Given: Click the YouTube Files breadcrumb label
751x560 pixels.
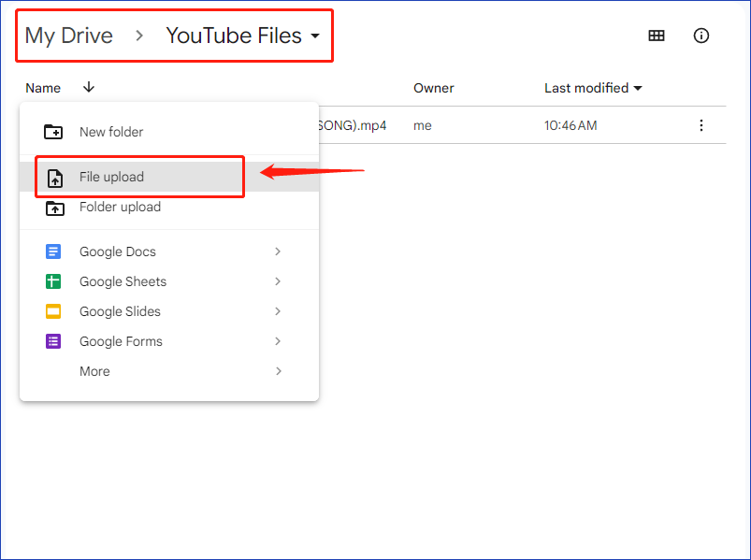Looking at the screenshot, I should [234, 36].
